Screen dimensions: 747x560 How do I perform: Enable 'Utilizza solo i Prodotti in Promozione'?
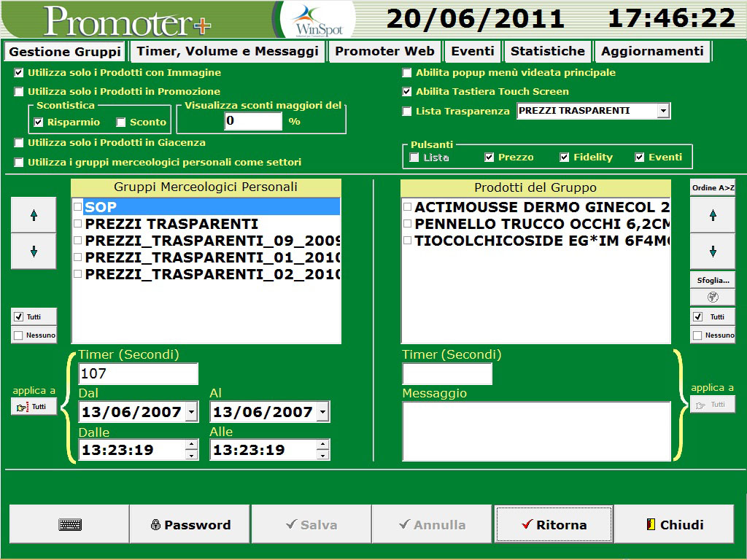(19, 92)
